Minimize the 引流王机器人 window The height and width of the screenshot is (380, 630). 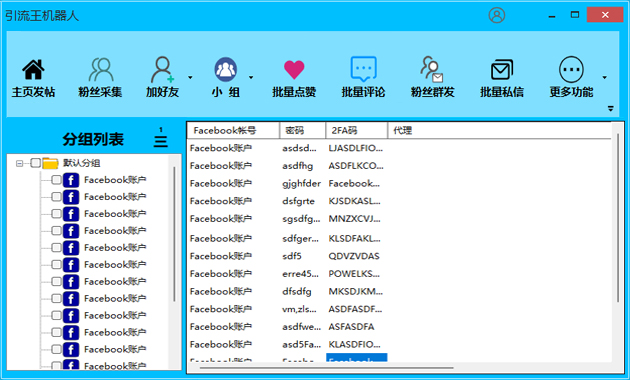[552, 16]
